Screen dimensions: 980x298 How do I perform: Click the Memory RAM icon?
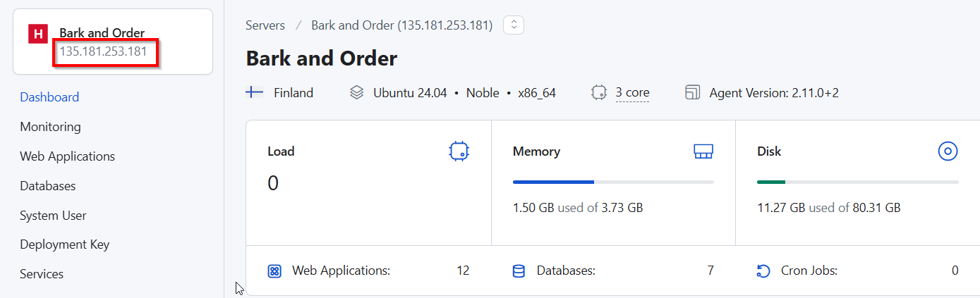(x=703, y=151)
